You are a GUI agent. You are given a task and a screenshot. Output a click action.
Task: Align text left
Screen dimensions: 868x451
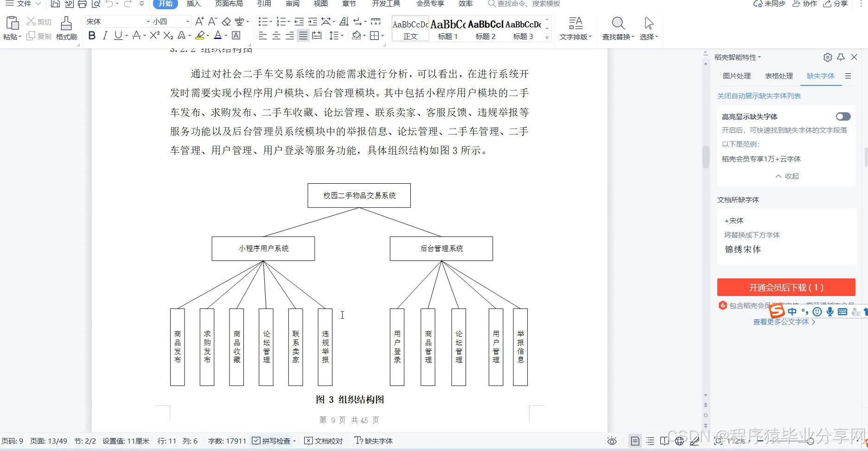[x=262, y=35]
